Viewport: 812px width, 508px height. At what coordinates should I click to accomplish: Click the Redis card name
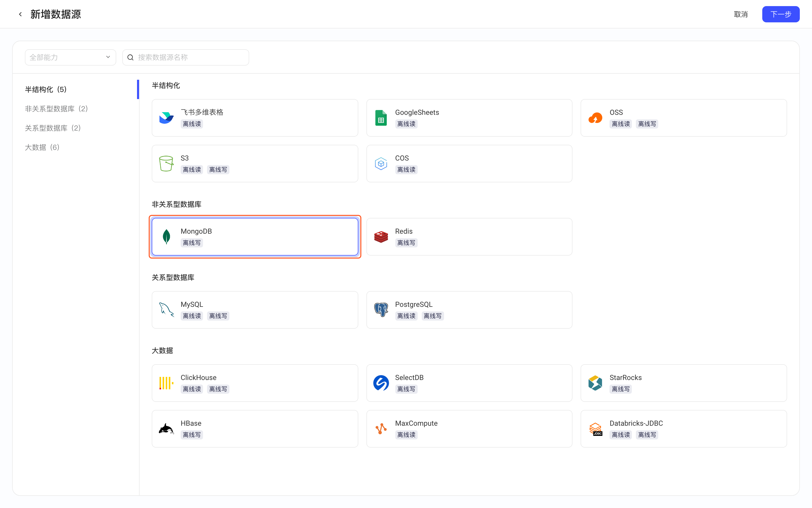[x=404, y=231]
